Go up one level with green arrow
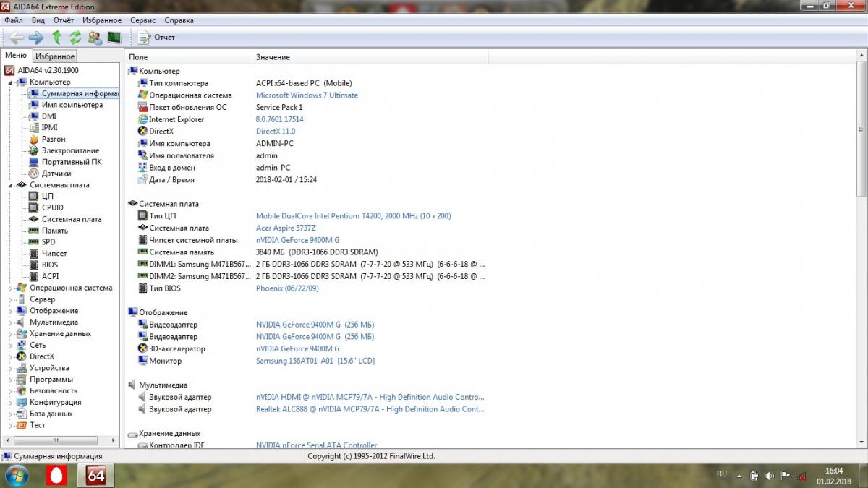This screenshot has width=868, height=488. click(x=56, y=37)
